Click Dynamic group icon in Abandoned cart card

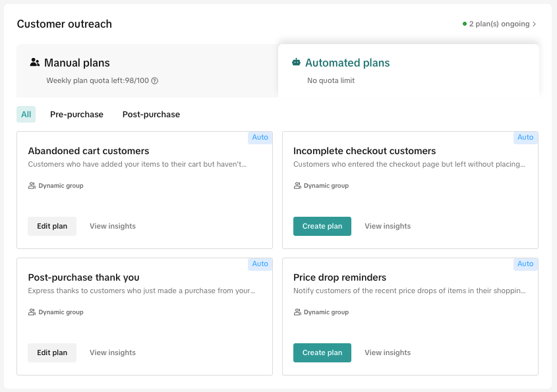(x=32, y=186)
